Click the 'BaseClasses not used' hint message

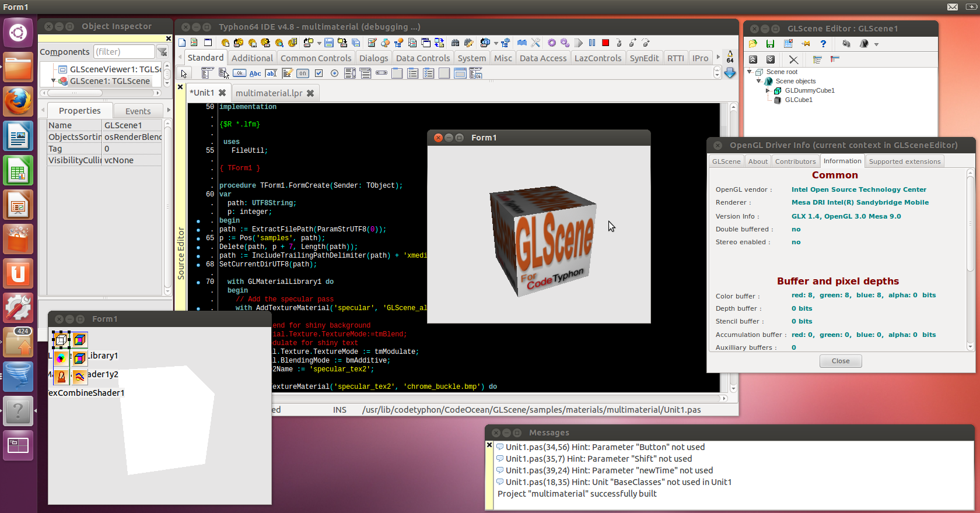pyautogui.click(x=618, y=482)
